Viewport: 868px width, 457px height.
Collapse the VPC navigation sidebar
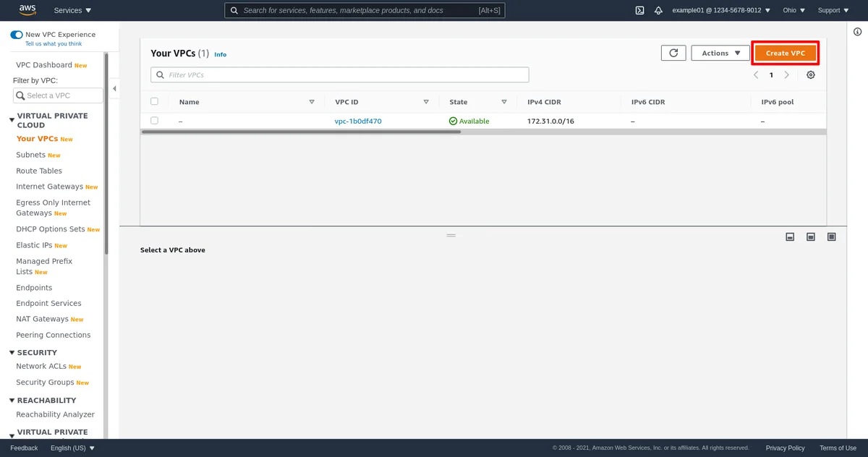(x=114, y=88)
